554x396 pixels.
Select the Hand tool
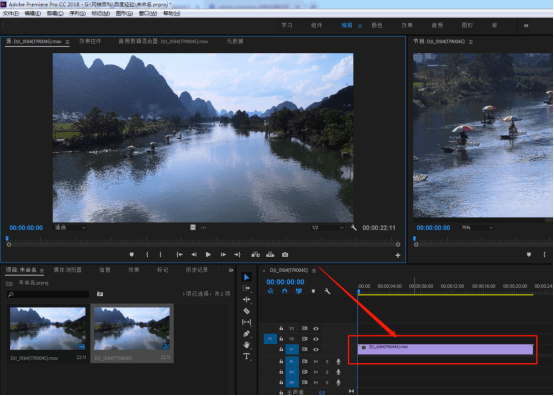246,344
